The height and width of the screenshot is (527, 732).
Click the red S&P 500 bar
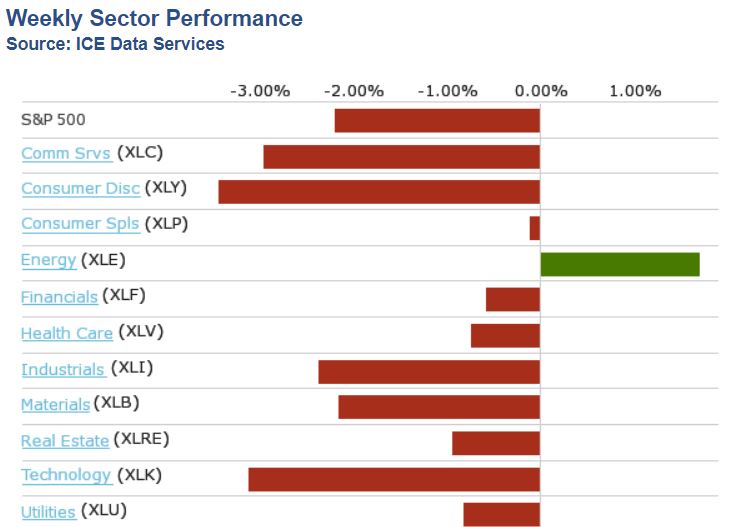click(437, 120)
